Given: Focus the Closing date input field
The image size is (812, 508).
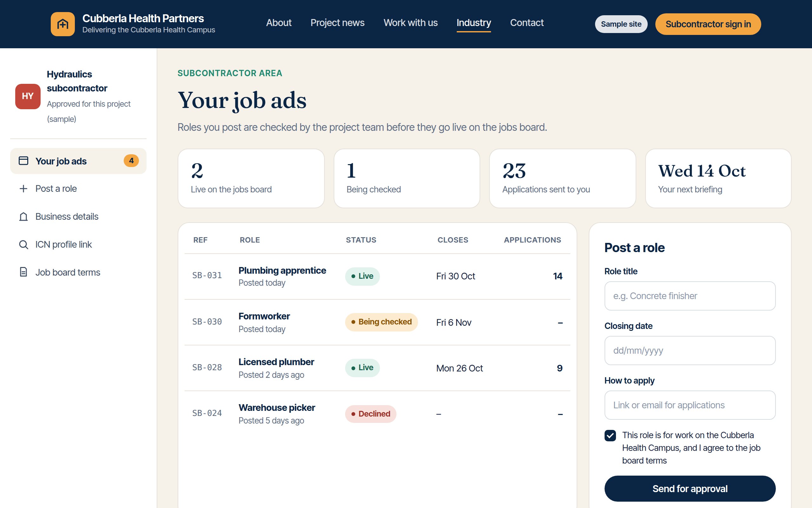Looking at the screenshot, I should (690, 351).
